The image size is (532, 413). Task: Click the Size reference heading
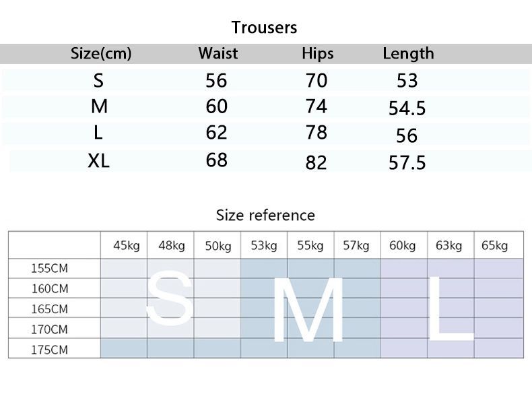point(265,215)
